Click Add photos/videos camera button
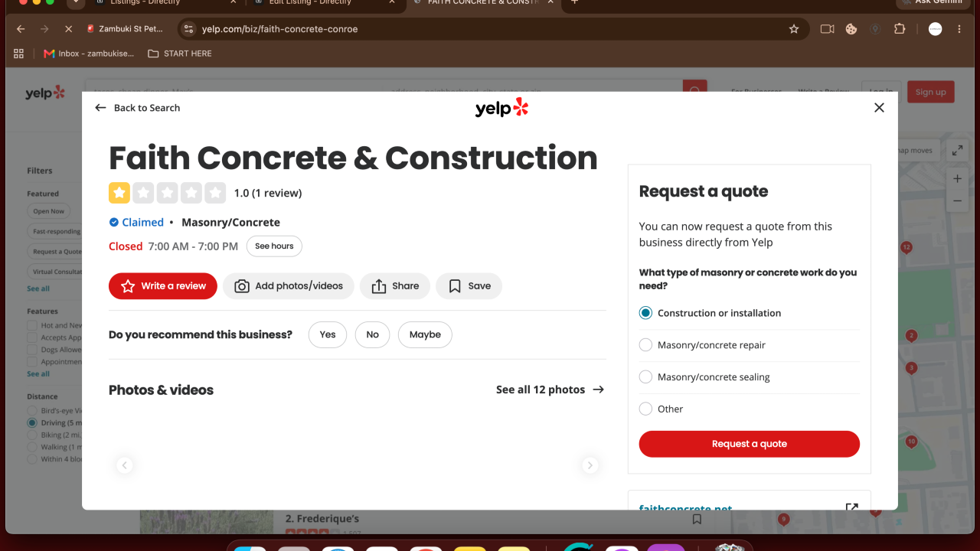980x551 pixels. (289, 286)
